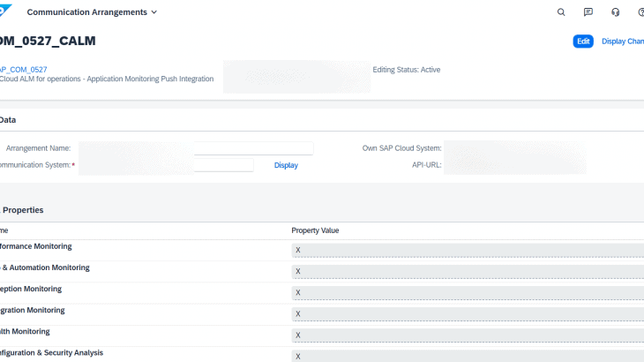Open the SAP_COM_0527 scenario link
Viewport: 644px width, 362px height.
(24, 70)
